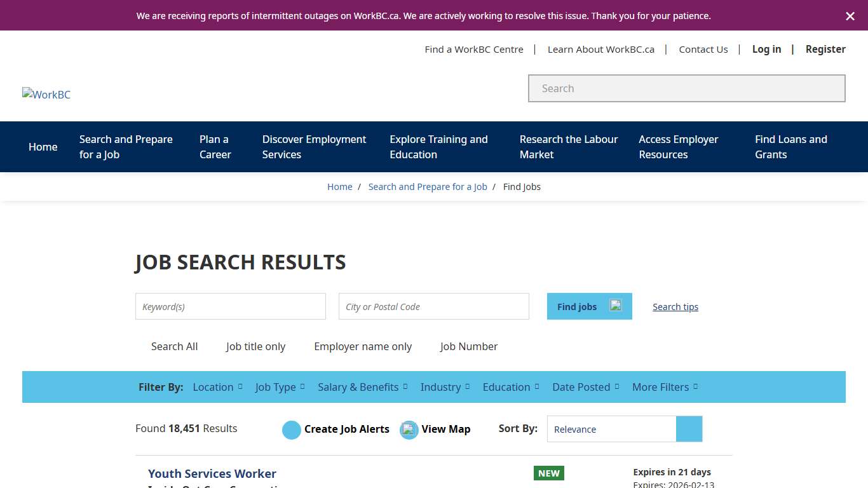
Task: Select the Job title only search option
Action: (255, 346)
